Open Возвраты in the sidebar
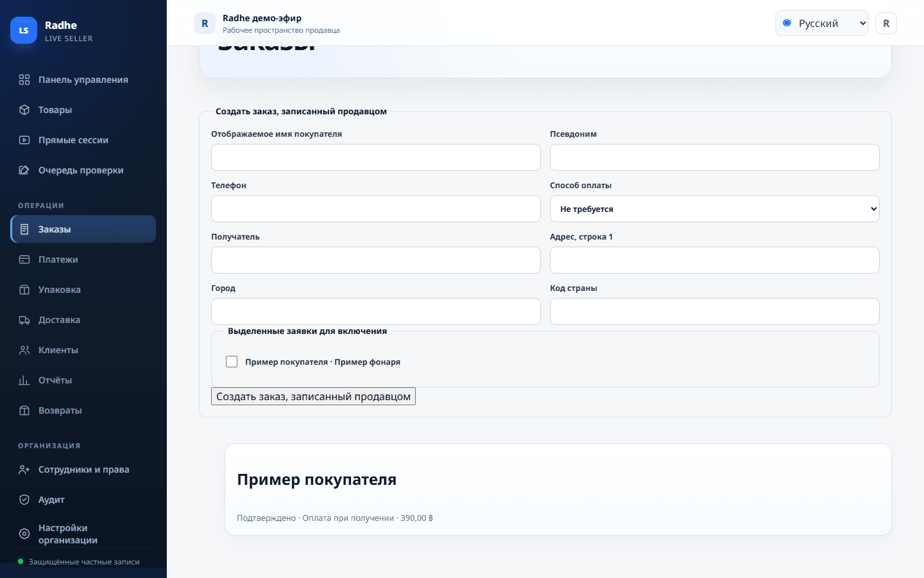This screenshot has width=924, height=578. [83, 410]
